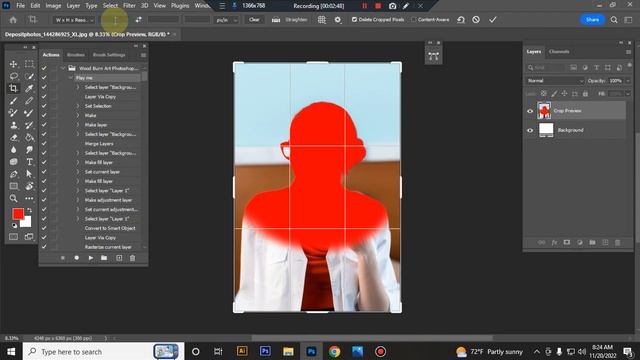Image resolution: width=640 pixels, height=360 pixels.
Task: Switch to the Channels tab
Action: [559, 51]
